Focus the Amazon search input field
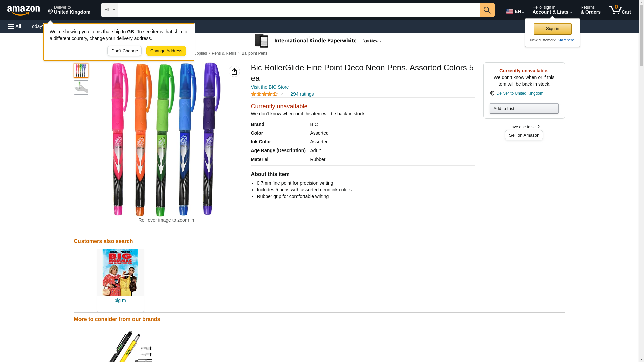Screen dimensions: 644x362 (x=299, y=10)
